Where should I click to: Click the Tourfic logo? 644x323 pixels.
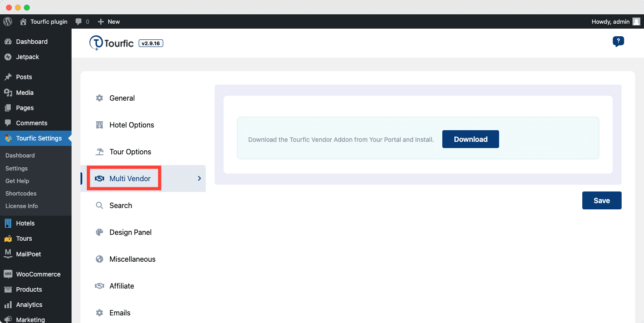[x=111, y=43]
